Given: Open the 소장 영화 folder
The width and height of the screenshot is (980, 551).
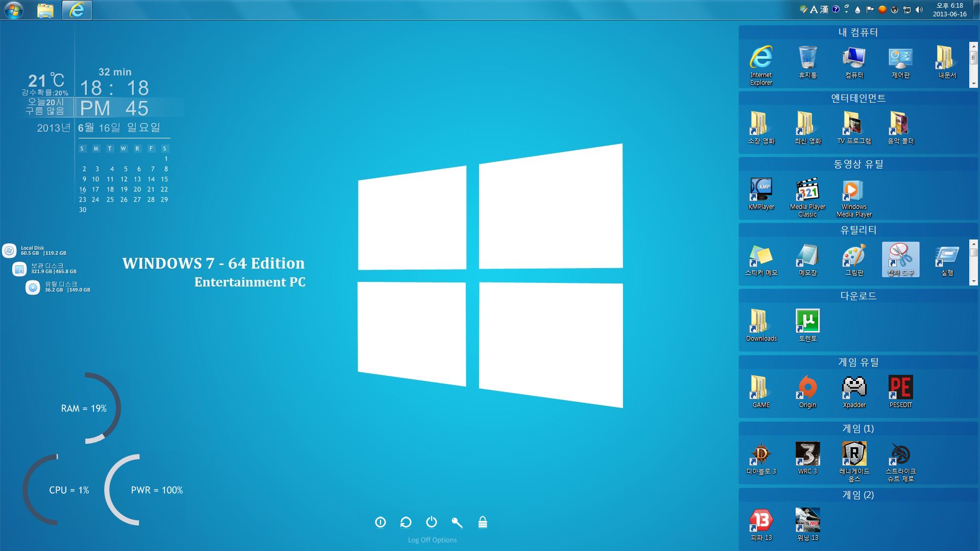Looking at the screenshot, I should coord(761,128).
